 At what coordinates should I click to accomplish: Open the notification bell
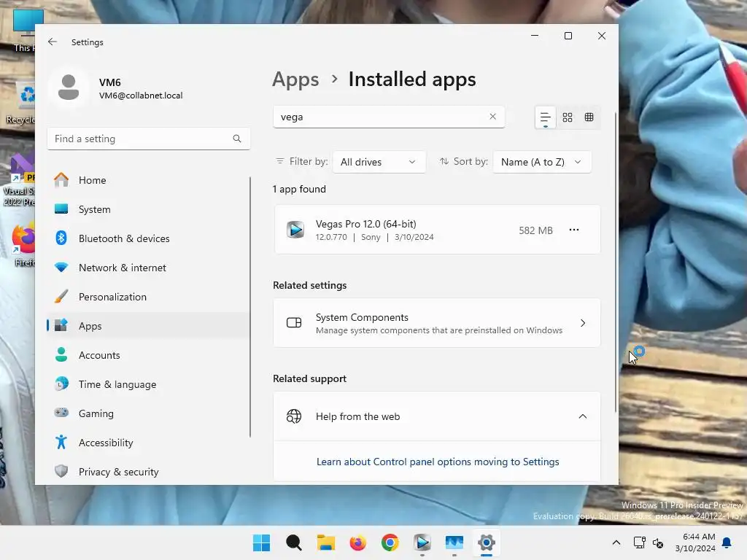727,542
